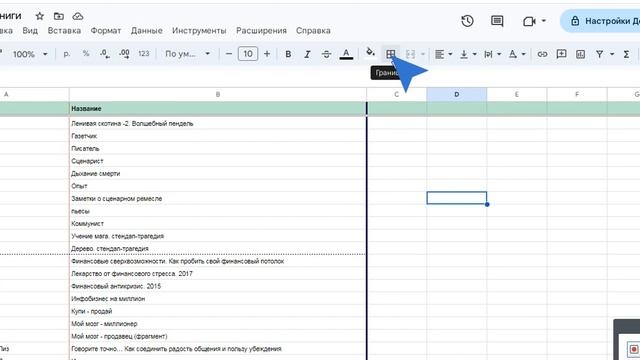Select cell containing Опыт
The height and width of the screenshot is (360, 640).
pyautogui.click(x=218, y=186)
